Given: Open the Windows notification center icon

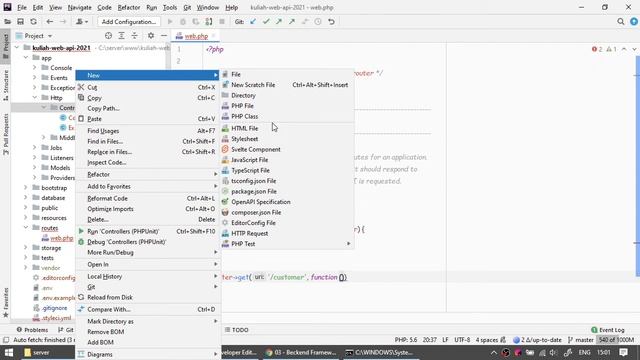Looking at the screenshot, I should tap(623, 352).
